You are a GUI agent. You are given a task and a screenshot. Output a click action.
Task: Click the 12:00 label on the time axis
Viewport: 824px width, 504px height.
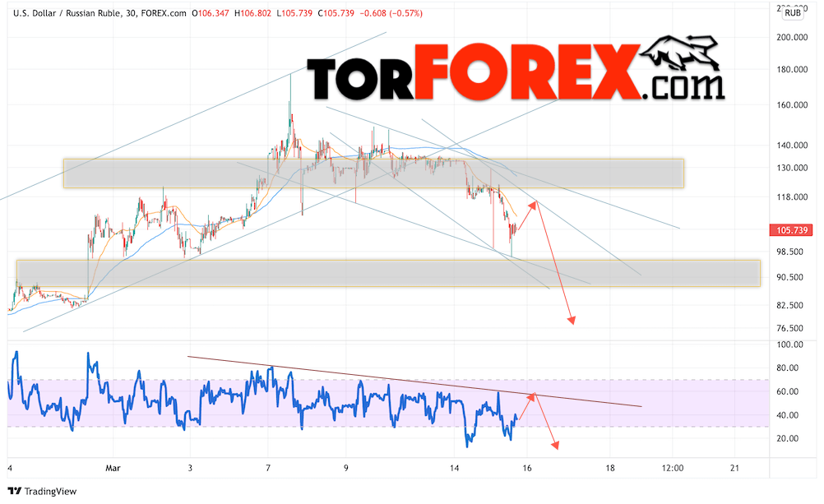point(674,468)
